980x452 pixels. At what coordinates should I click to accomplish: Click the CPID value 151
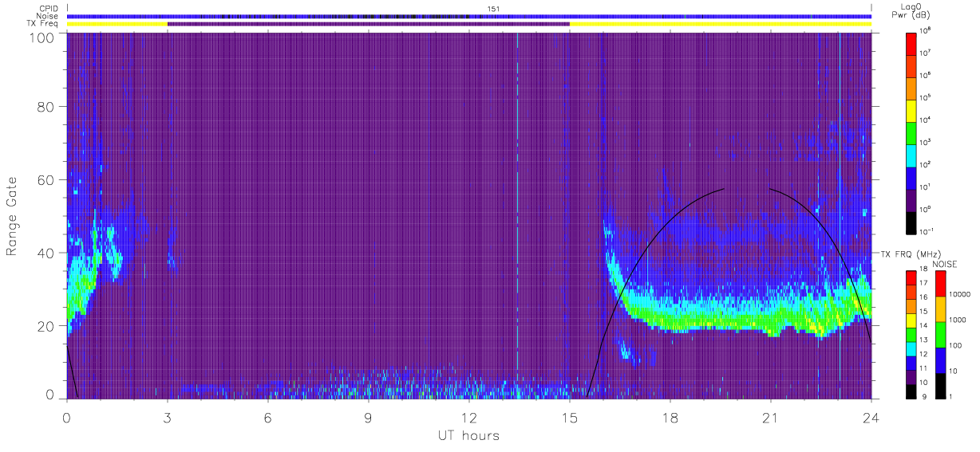pos(493,9)
